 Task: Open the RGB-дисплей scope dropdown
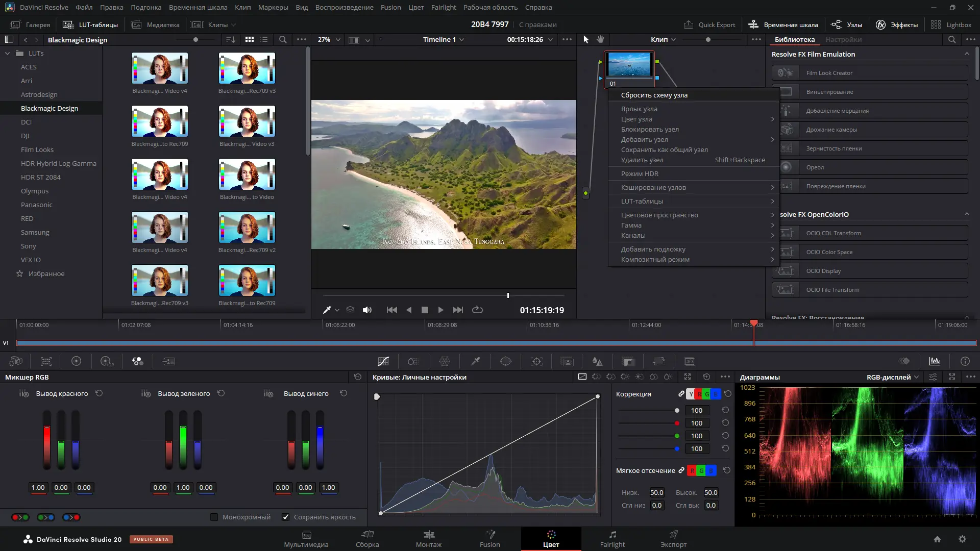893,377
